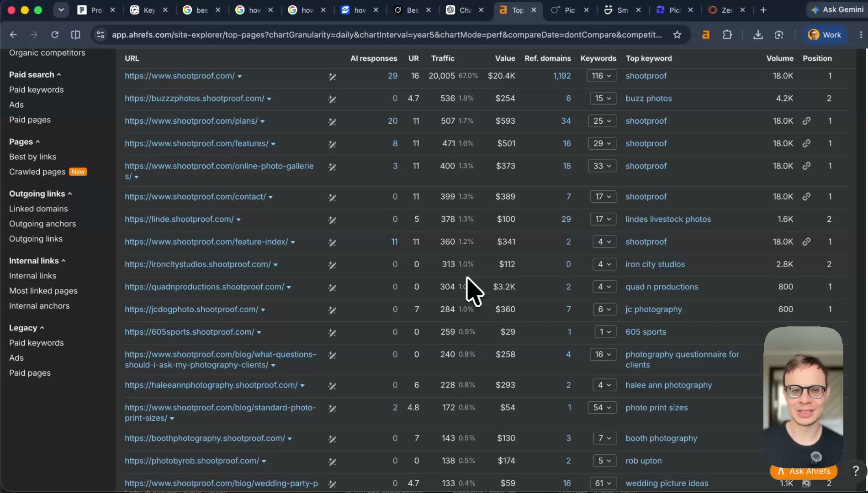Switch to the 'Key' browser tab

(x=148, y=10)
